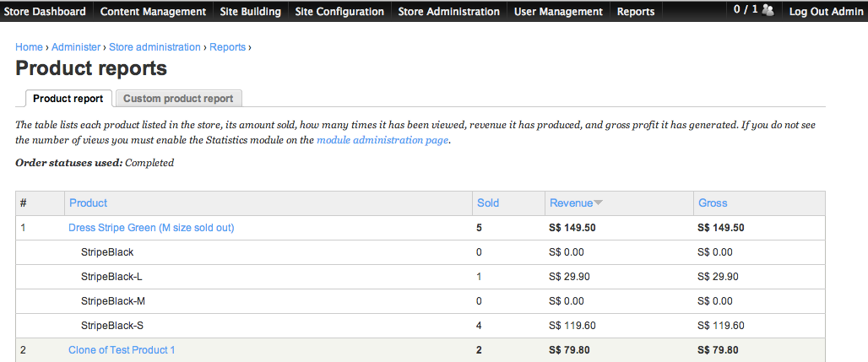Open the Content Management menu
Screen dimensions: 868x362
[x=153, y=12]
